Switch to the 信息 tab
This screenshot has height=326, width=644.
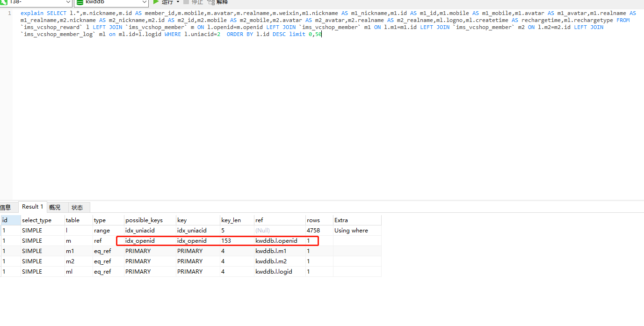point(6,207)
